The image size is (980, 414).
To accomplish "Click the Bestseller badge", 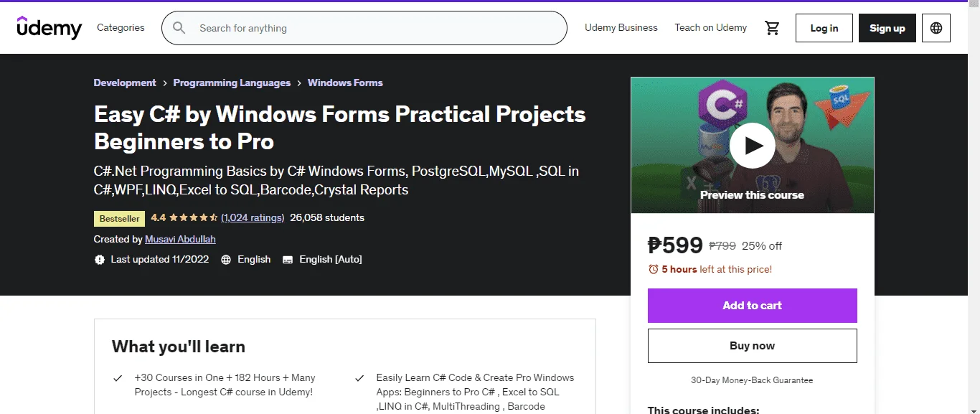I will pos(120,218).
